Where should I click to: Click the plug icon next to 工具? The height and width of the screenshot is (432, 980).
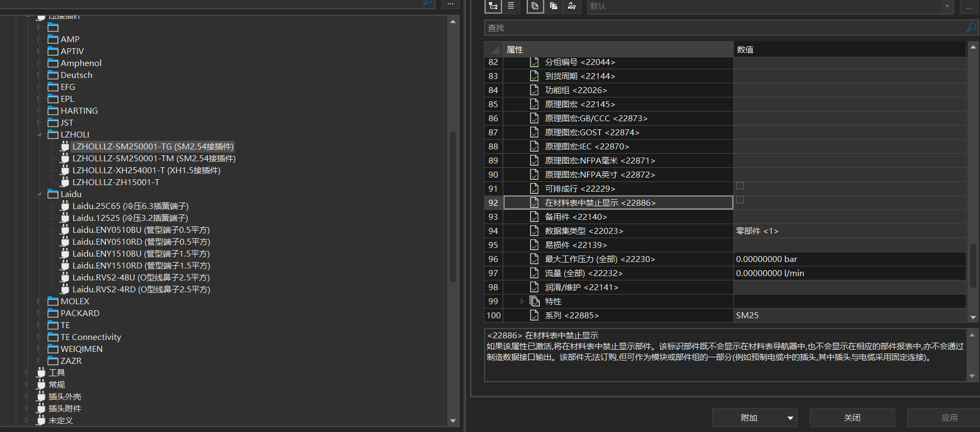coord(41,372)
